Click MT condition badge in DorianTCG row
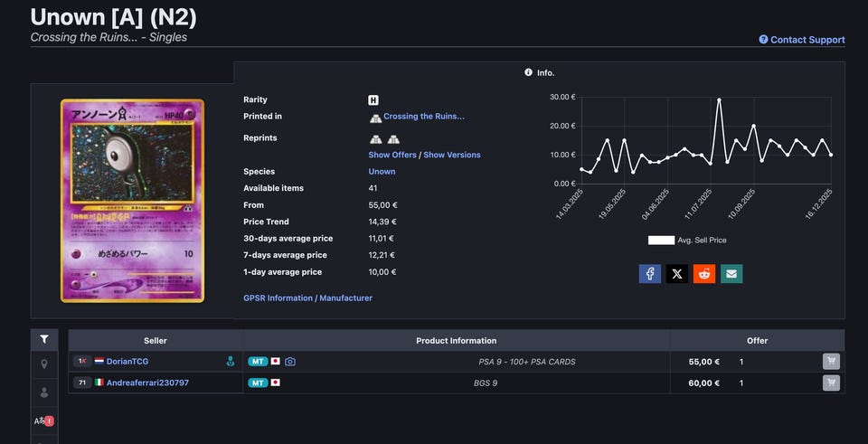 coord(258,362)
